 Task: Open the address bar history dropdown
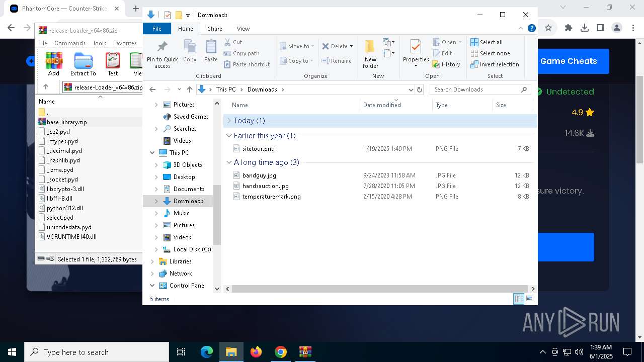click(x=411, y=89)
